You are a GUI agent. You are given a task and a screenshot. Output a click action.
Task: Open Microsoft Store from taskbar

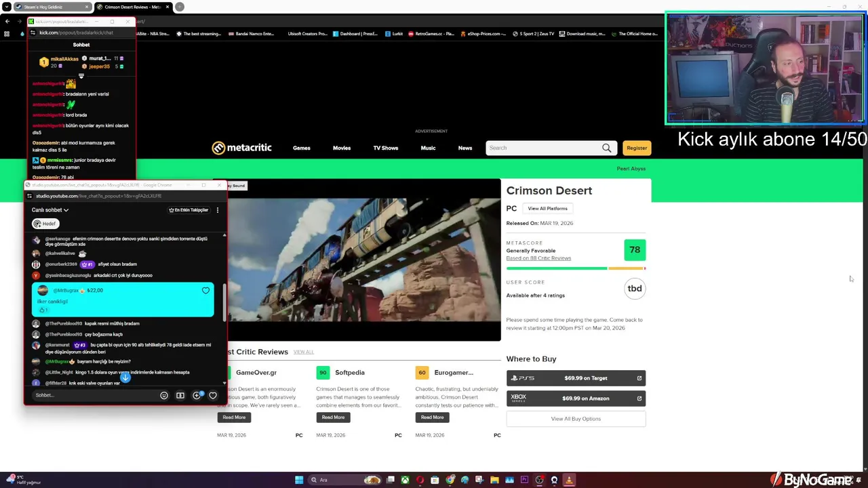click(x=435, y=480)
